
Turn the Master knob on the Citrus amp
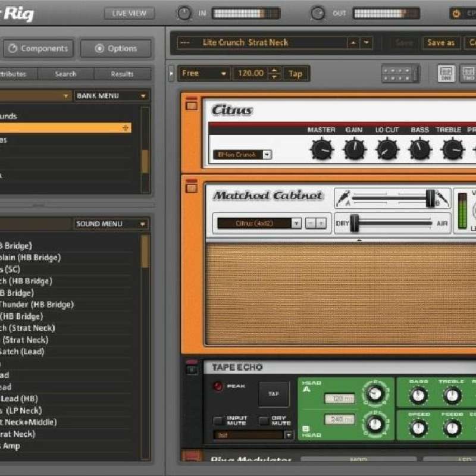click(321, 150)
